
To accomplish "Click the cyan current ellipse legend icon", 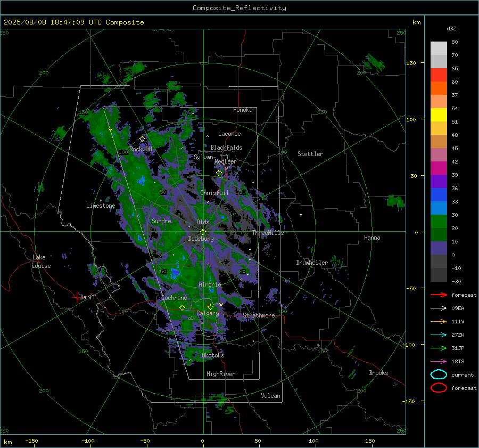I will coord(439,374).
